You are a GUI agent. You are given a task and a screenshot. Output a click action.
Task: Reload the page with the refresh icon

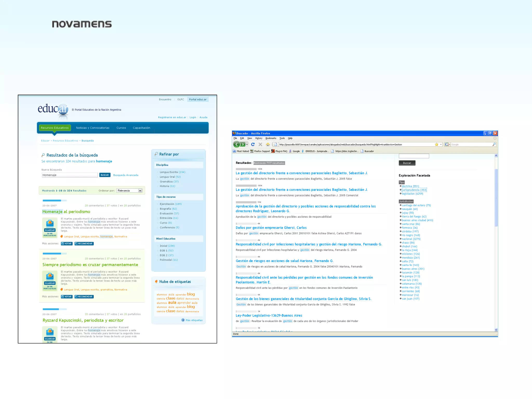coord(253,144)
